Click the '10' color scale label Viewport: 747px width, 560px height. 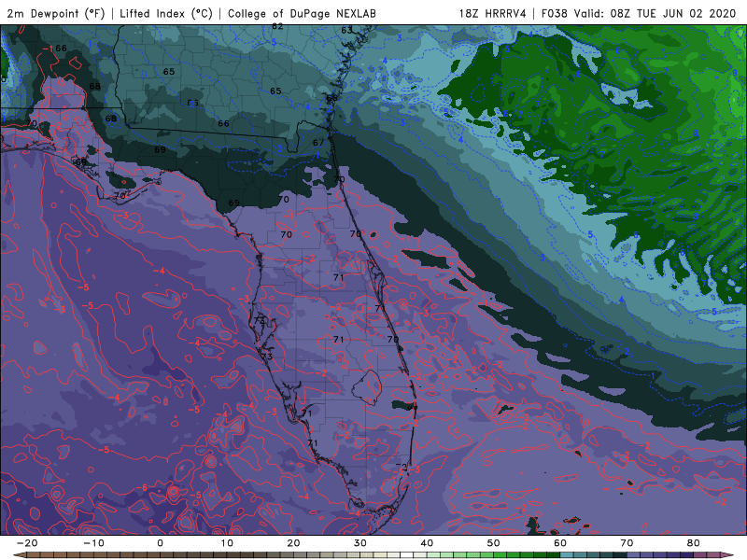(227, 543)
